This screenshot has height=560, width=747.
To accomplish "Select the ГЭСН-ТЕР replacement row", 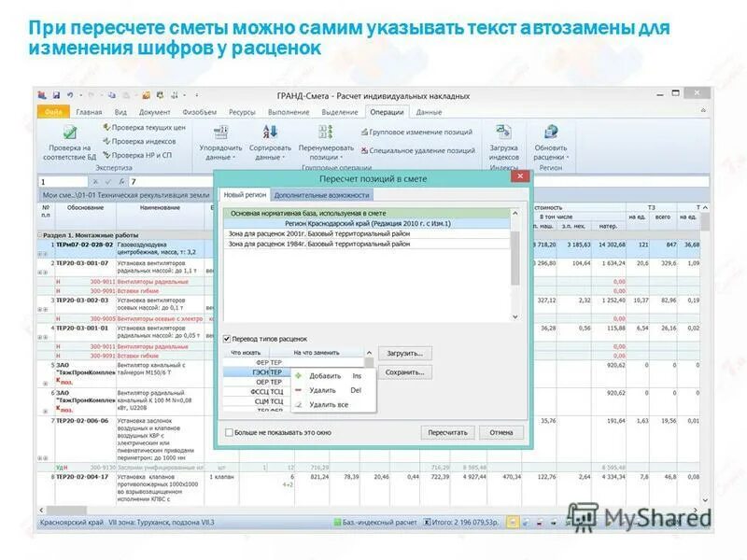I will (261, 372).
